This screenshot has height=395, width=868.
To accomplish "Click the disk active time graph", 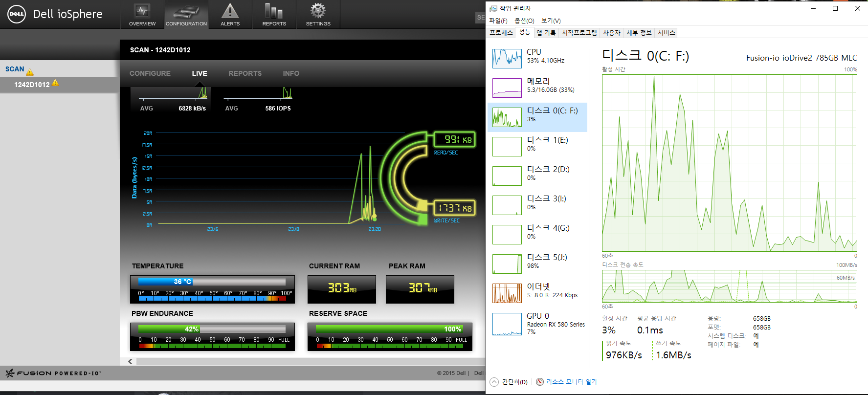I will tap(730, 163).
